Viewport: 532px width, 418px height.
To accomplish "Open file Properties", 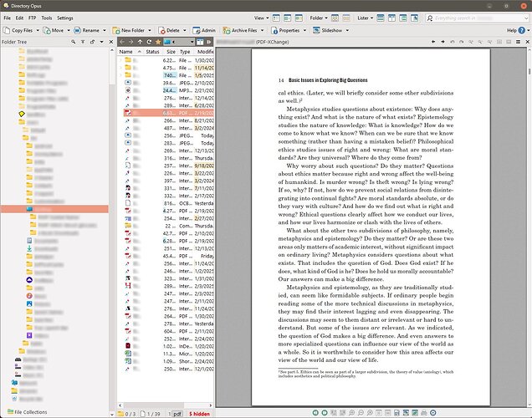I will click(286, 30).
